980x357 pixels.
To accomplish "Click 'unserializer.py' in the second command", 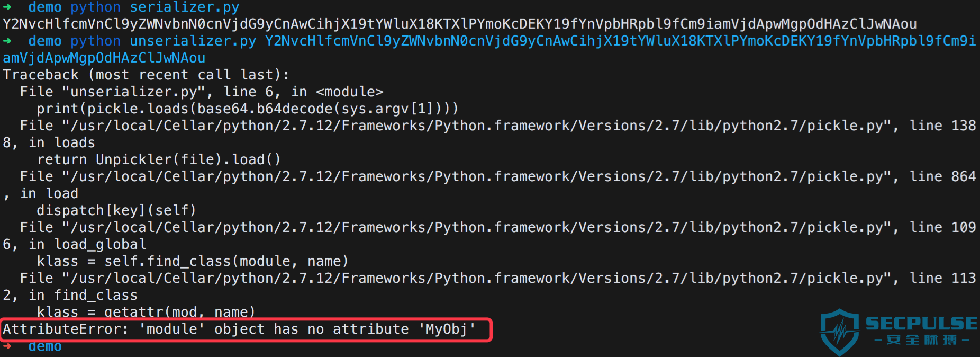I will pos(193,41).
